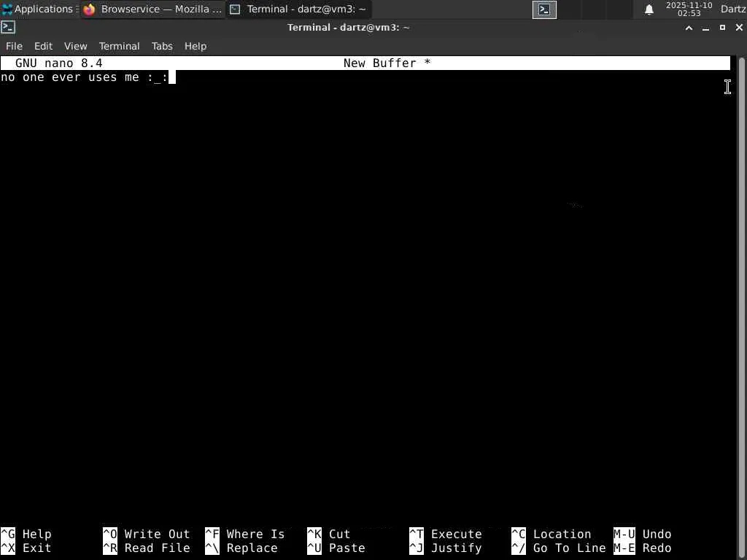Image resolution: width=747 pixels, height=560 pixels.
Task: Click the 'GNU nano 8.4' title text
Action: coord(58,63)
